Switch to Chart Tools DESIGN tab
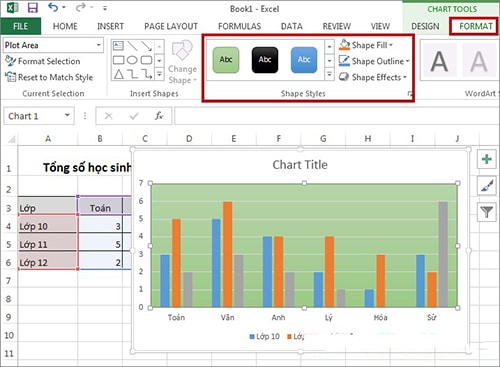 point(425,26)
